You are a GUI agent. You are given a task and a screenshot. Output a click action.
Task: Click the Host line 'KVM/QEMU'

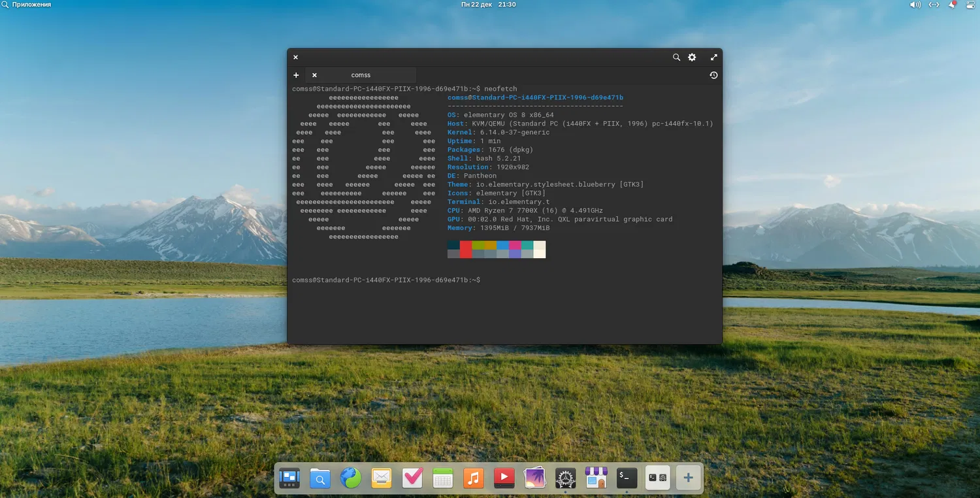coord(580,124)
